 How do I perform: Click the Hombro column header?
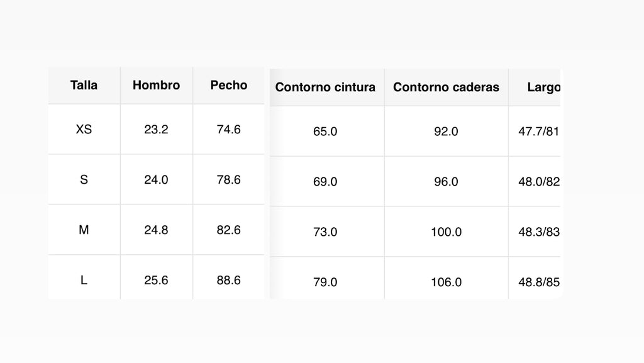click(x=156, y=86)
